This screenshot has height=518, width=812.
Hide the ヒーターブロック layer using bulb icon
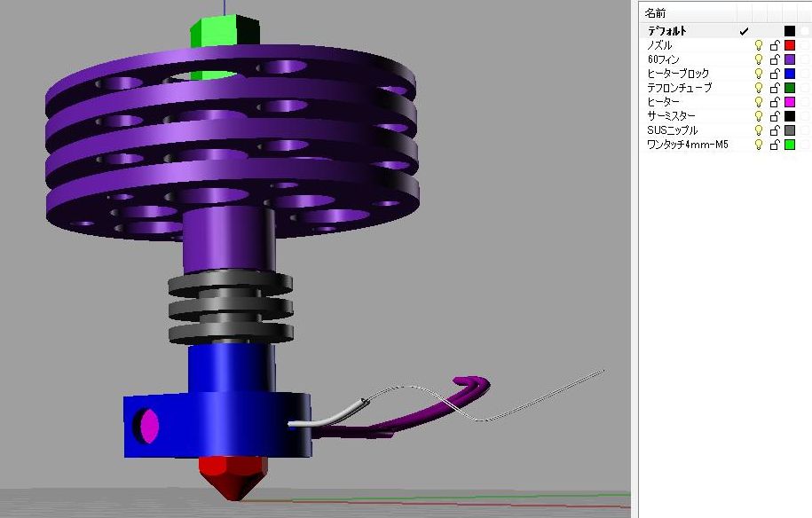[x=759, y=74]
